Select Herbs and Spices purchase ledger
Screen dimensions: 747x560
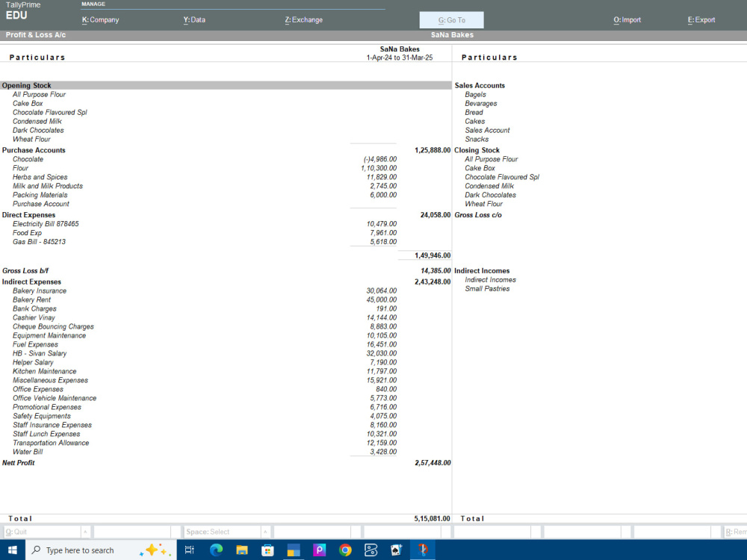point(40,177)
